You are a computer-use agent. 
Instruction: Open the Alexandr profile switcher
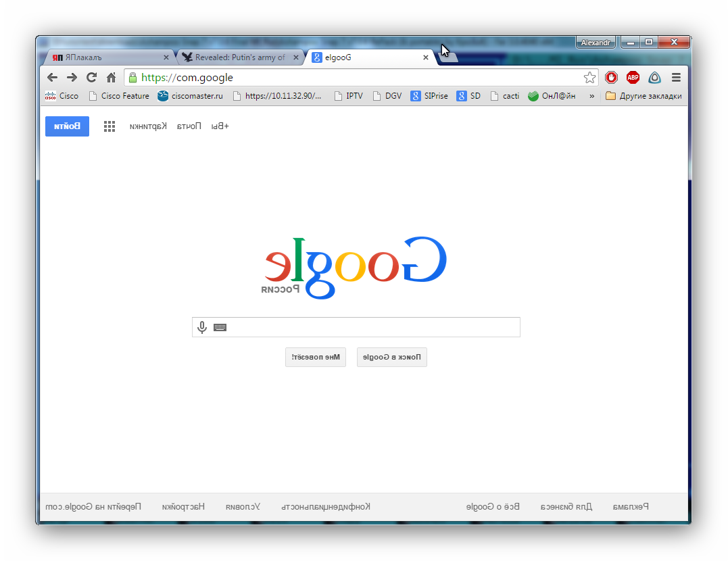(x=596, y=43)
